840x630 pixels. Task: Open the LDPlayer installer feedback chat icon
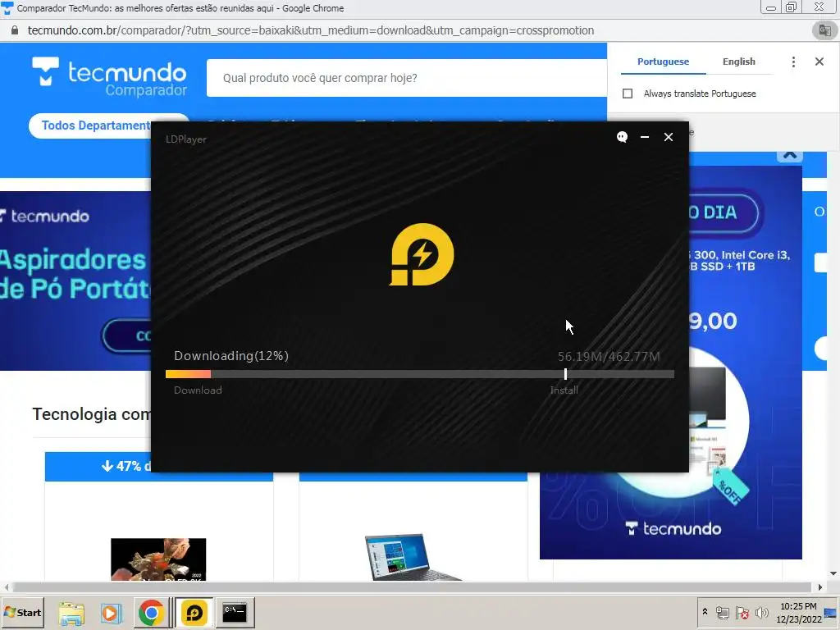622,137
